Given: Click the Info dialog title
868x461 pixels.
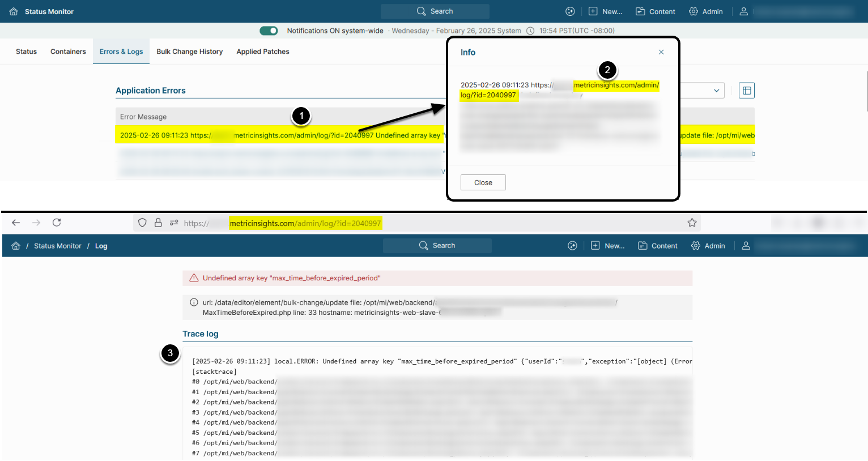Looking at the screenshot, I should (468, 52).
